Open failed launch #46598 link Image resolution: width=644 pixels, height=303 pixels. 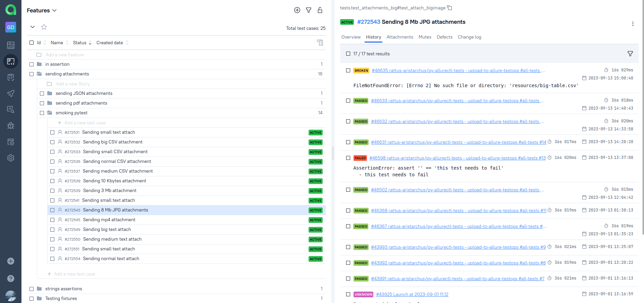pos(457,158)
